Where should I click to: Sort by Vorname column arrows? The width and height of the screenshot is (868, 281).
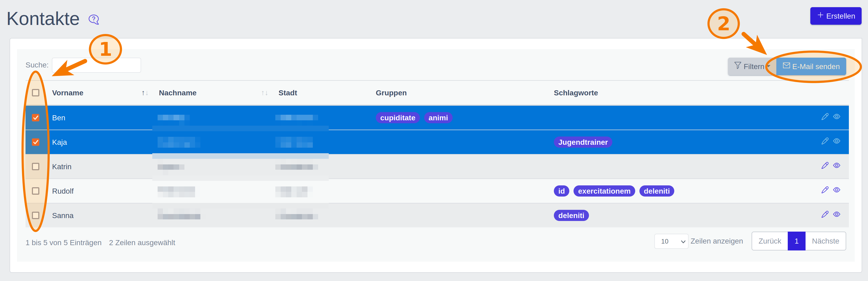[x=145, y=93]
